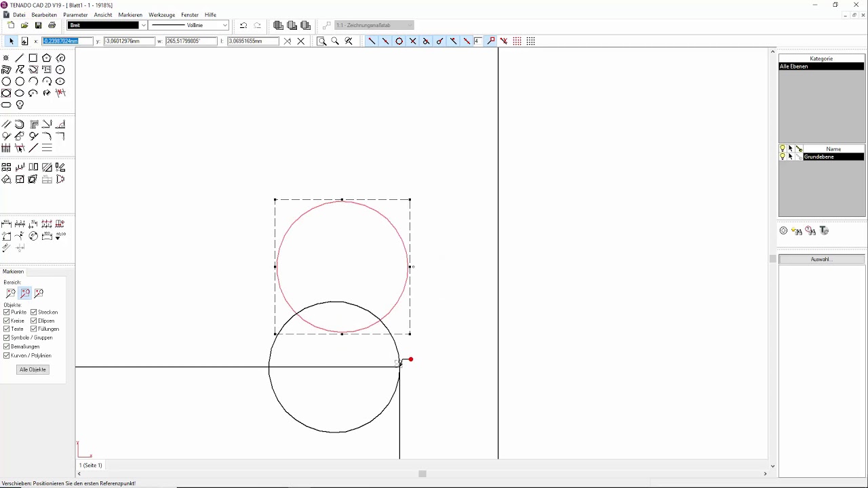
Task: Open the Datei menu
Action: pyautogui.click(x=19, y=14)
